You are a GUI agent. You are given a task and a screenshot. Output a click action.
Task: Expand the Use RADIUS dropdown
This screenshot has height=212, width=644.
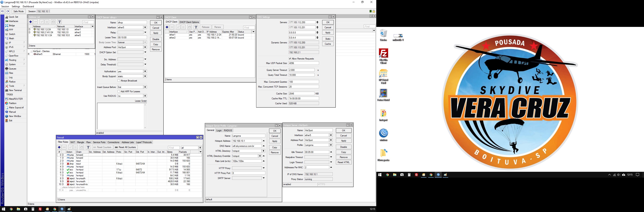(x=145, y=96)
